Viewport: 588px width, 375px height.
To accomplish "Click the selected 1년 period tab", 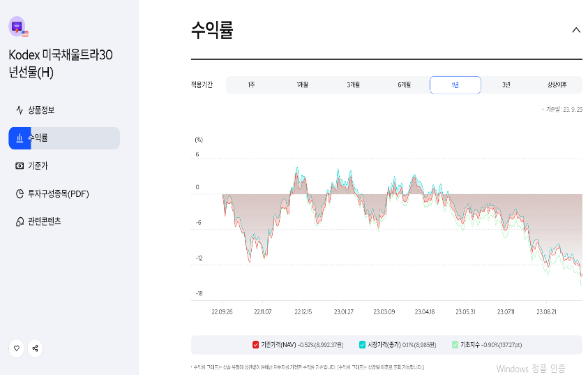I will pos(455,85).
